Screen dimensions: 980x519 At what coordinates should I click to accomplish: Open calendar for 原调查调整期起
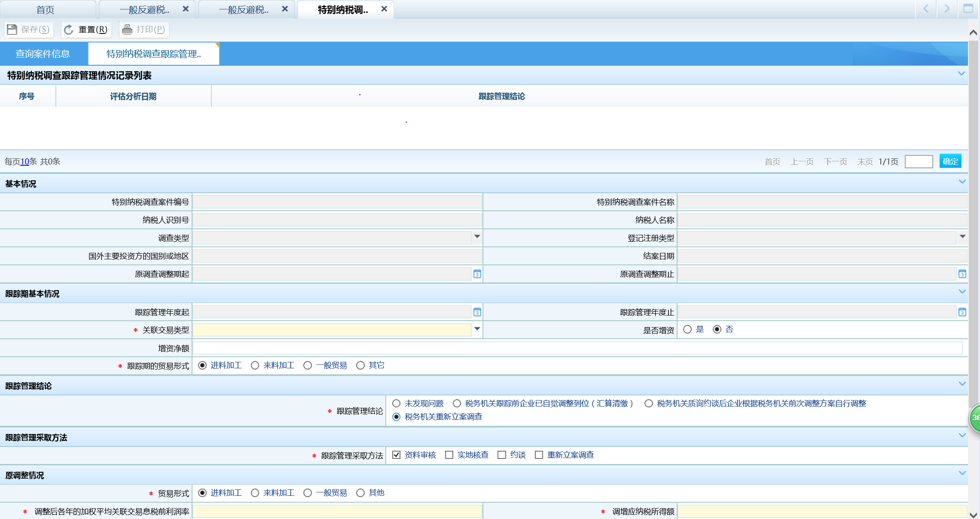(477, 274)
